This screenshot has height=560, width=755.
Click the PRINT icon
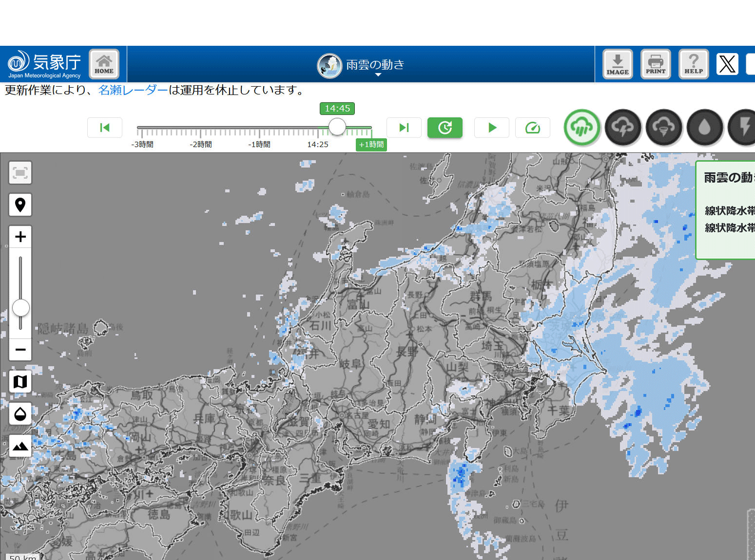pos(656,64)
